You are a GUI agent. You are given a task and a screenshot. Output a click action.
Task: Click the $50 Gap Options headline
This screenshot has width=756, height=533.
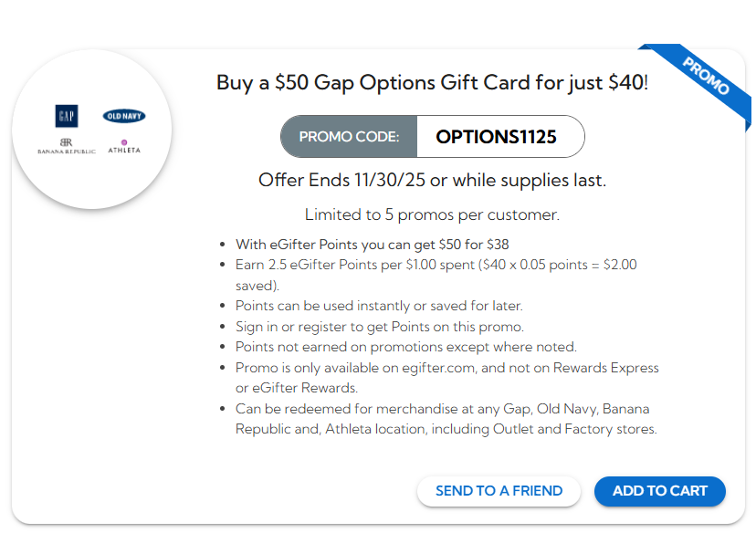[432, 83]
